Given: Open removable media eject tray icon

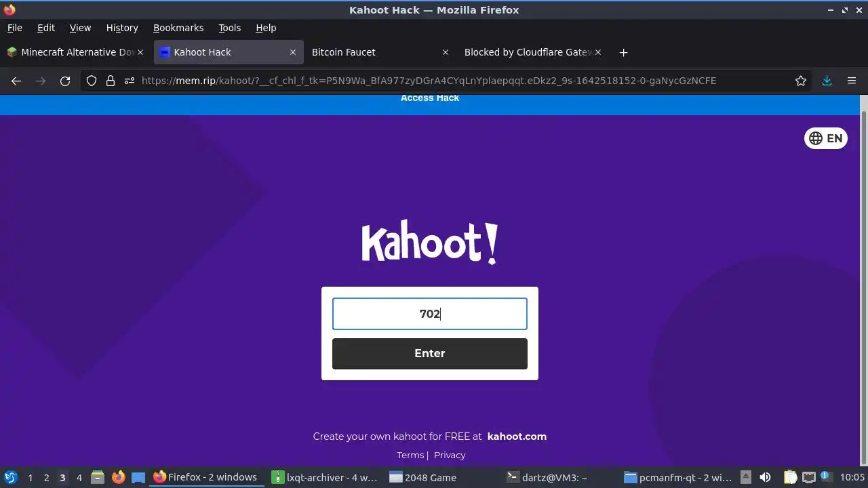Looking at the screenshot, I should pos(745,477).
